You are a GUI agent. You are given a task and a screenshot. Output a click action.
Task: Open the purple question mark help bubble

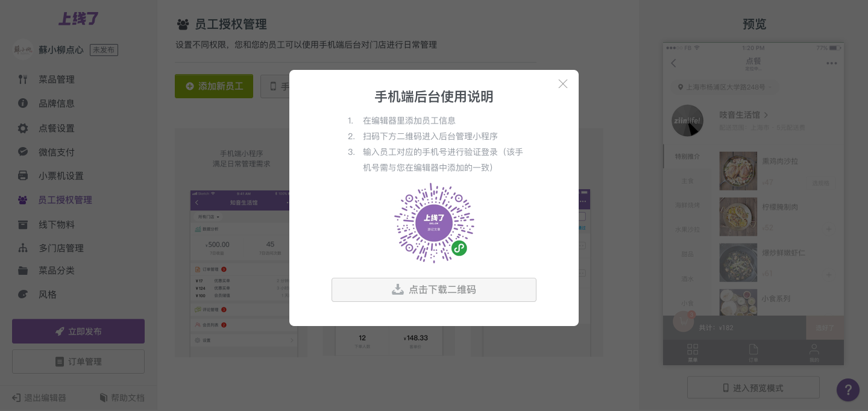coord(848,389)
